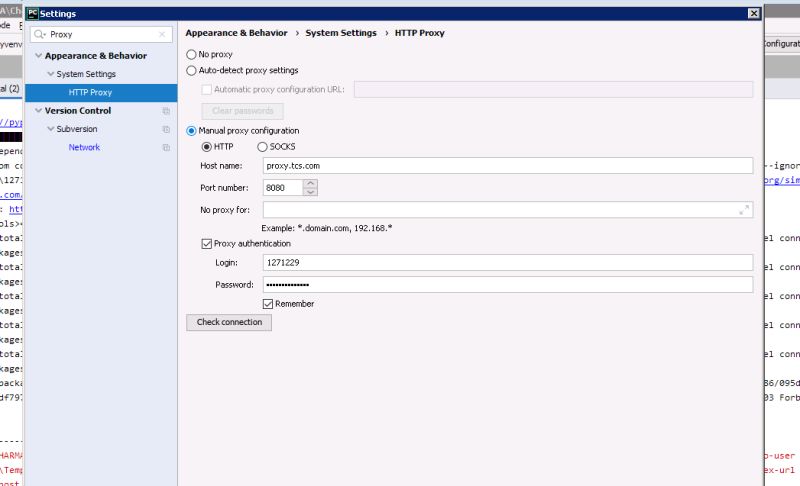
Task: Expand the No proxy for field editor
Action: [x=744, y=210]
